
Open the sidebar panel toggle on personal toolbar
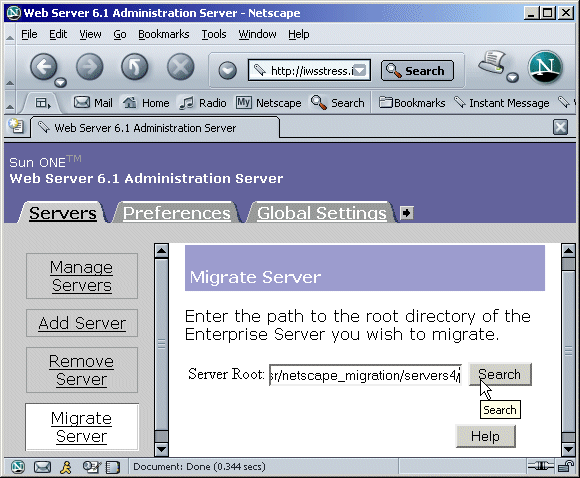pos(43,103)
